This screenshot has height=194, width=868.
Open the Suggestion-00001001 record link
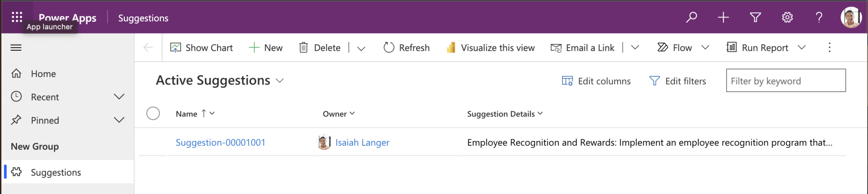pyautogui.click(x=220, y=142)
